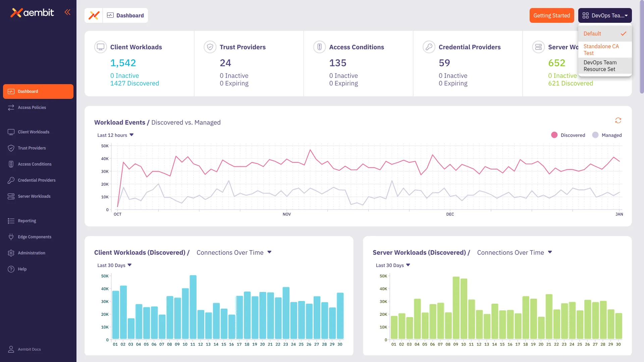Expand the Last 30 Days filter on Client Workloads

pos(114,265)
